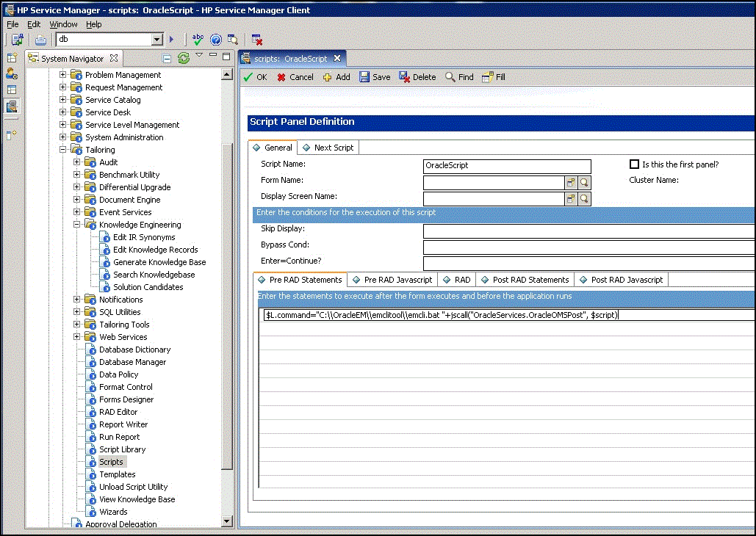The width and height of the screenshot is (756, 536).
Task: Click the table view sidebar icon
Action: (12, 90)
